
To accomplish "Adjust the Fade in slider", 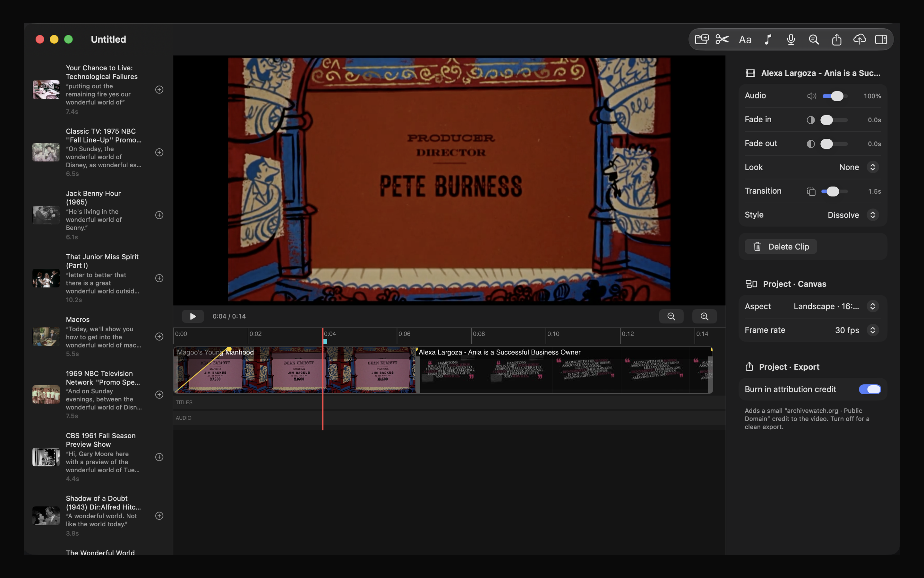I will click(835, 120).
